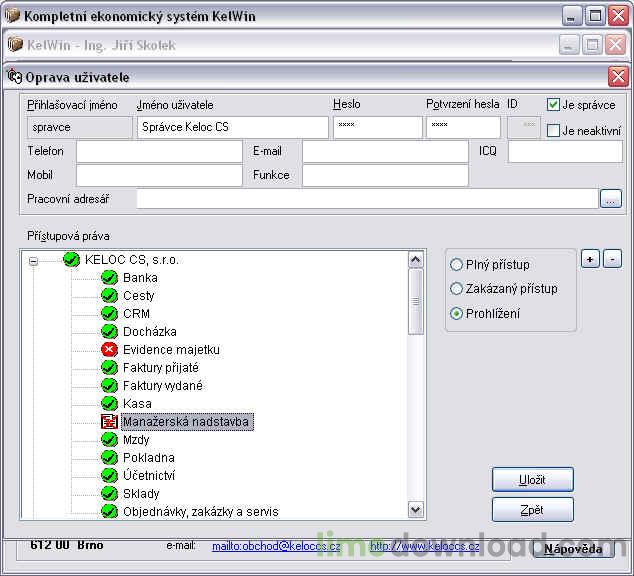Click the Manažerská nadstavba view-only icon

click(110, 422)
